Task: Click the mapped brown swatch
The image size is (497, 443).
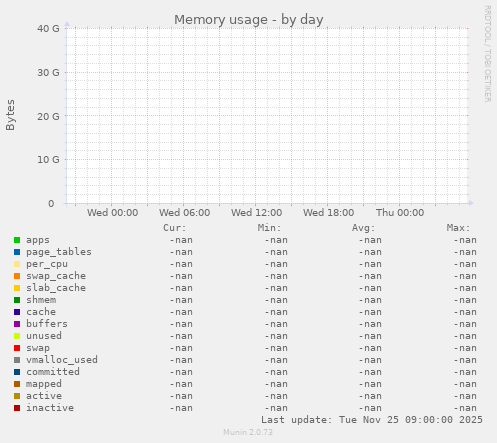Action: (17, 384)
